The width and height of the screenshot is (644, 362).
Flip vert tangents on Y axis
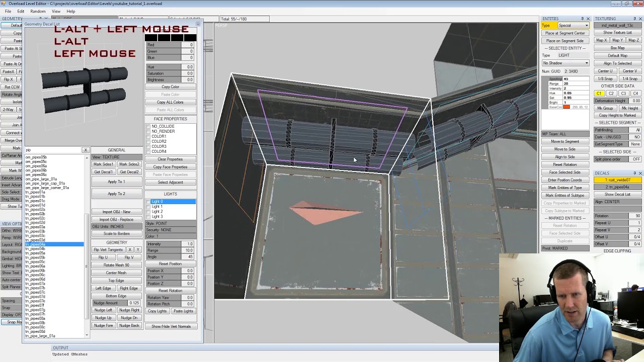[137, 250]
